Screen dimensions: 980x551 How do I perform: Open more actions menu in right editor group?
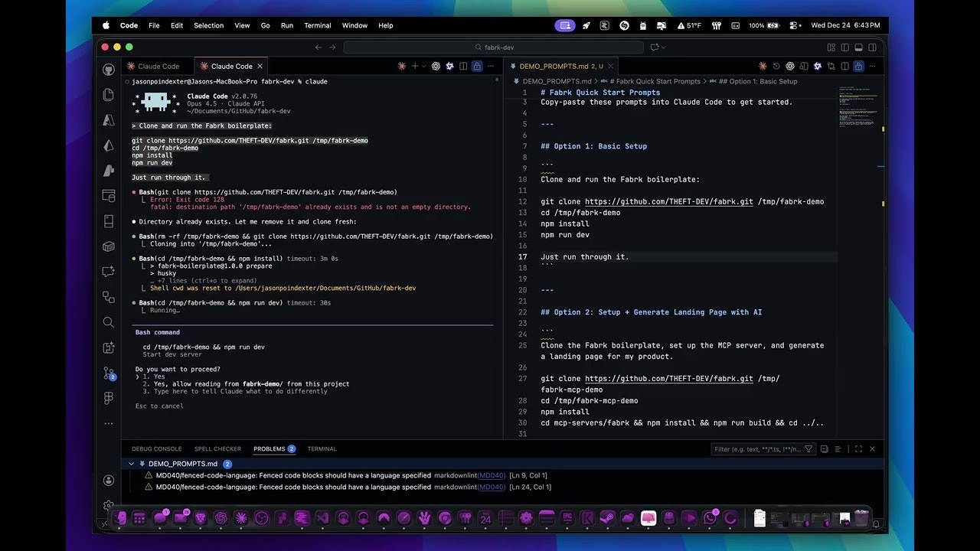coord(872,66)
